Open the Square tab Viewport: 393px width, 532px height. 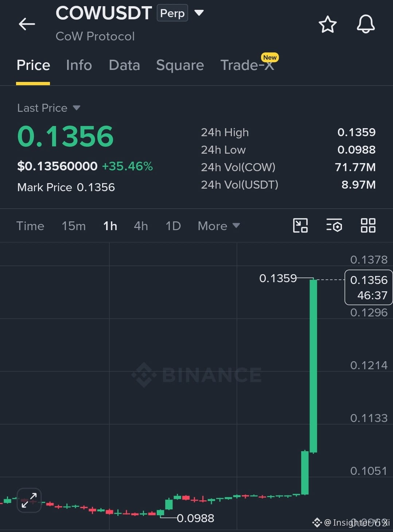(x=180, y=65)
